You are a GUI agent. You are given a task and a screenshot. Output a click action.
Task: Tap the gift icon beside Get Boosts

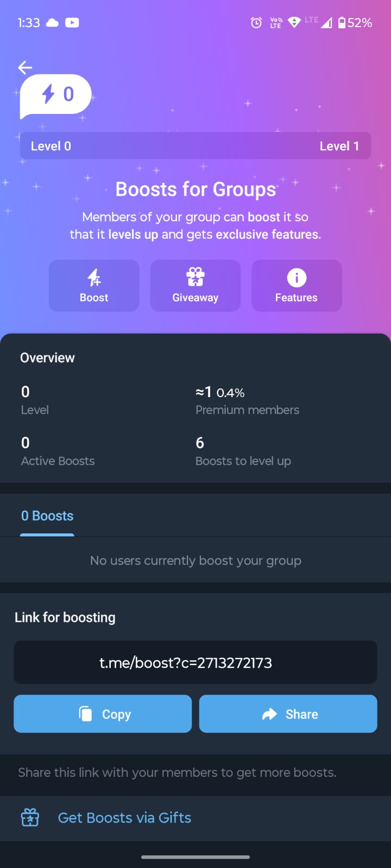(30, 818)
